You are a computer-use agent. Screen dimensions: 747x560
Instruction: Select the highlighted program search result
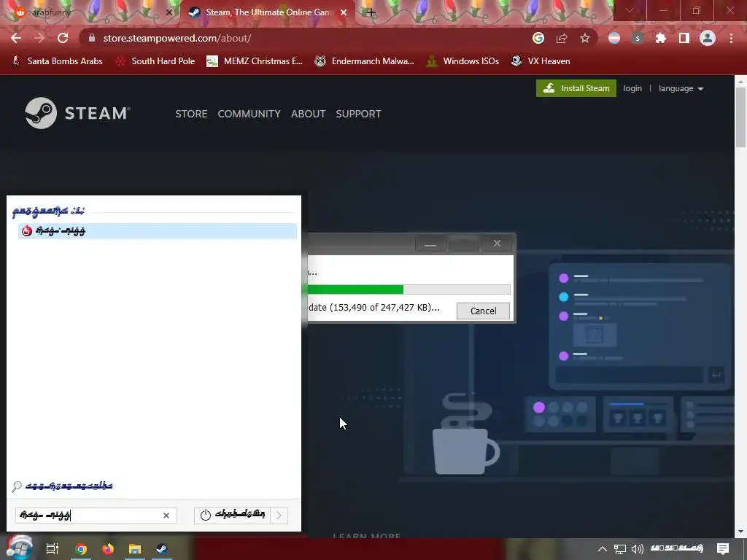pyautogui.click(x=158, y=231)
